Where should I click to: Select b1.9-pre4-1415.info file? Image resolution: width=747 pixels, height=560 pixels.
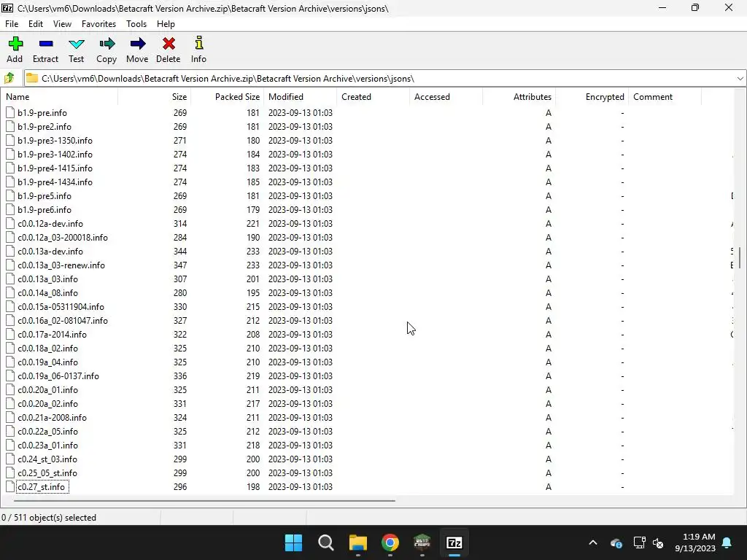(x=55, y=168)
